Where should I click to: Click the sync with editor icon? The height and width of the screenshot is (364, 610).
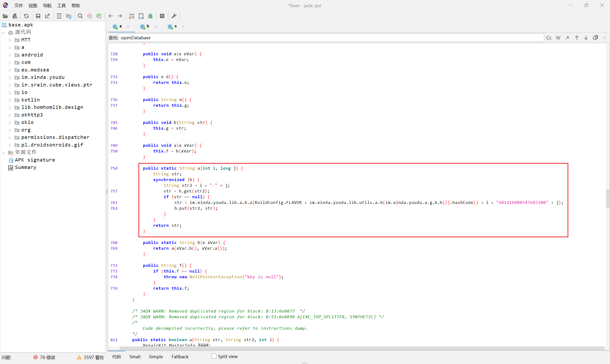(59, 16)
